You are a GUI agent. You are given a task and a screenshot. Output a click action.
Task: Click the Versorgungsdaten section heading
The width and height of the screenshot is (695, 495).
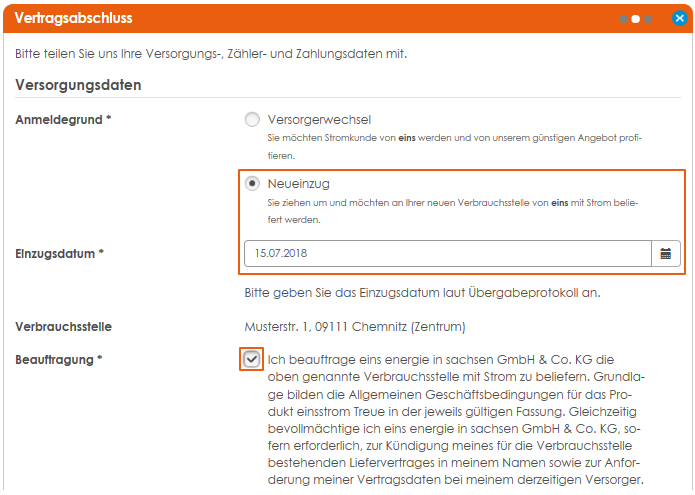tap(78, 85)
